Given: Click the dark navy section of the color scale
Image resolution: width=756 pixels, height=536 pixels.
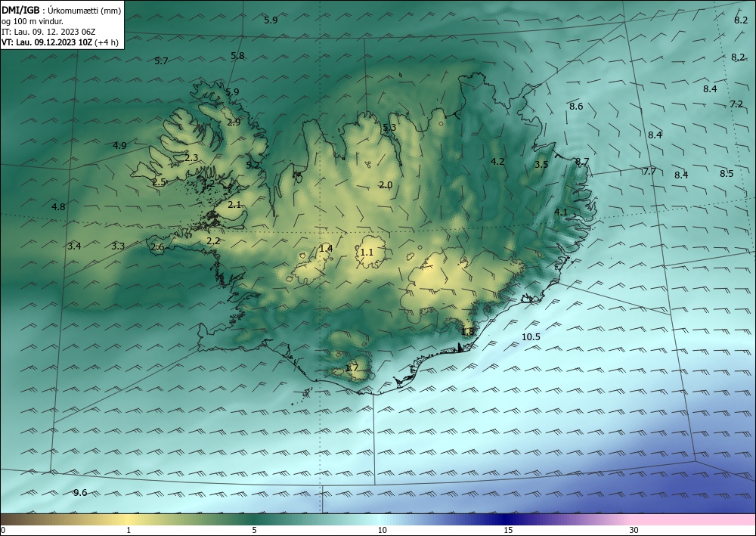Looking at the screenshot, I should [507, 519].
